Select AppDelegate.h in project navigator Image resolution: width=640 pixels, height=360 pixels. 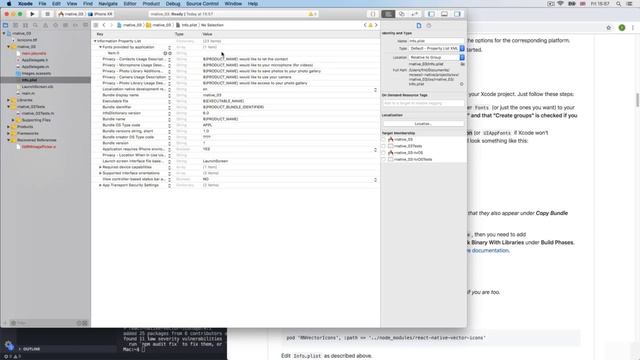35,60
